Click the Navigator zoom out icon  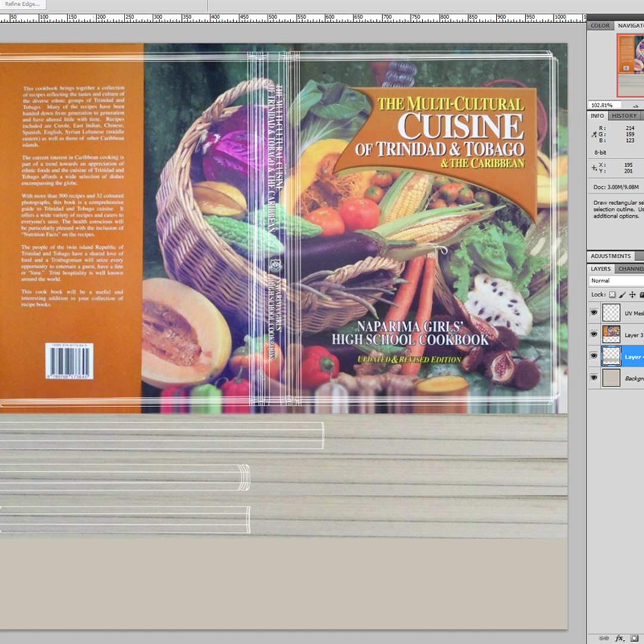pos(636,106)
